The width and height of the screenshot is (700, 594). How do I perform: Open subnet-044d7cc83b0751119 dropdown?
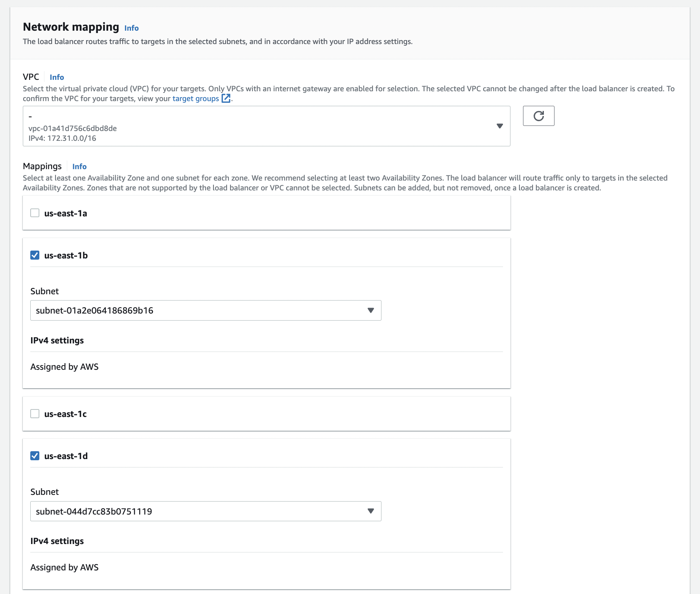[206, 511]
